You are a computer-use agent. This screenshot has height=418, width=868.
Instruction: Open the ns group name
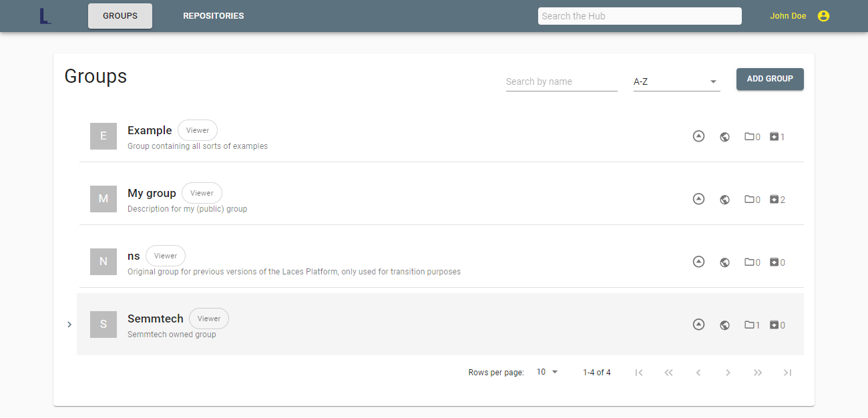pyautogui.click(x=134, y=256)
